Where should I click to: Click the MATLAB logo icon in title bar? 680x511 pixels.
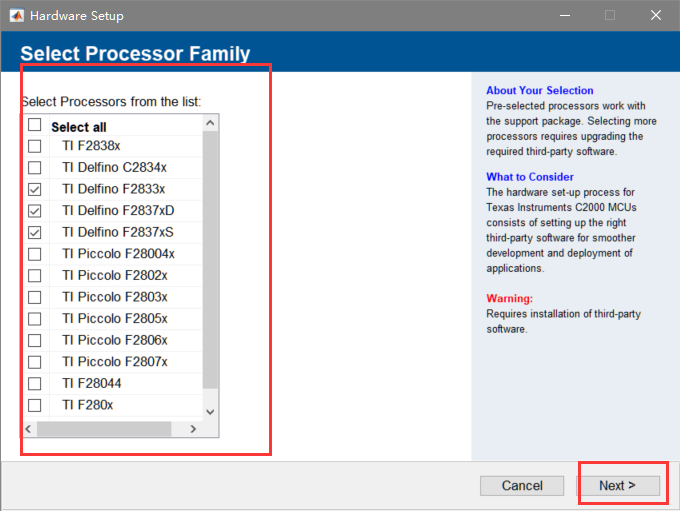16,16
